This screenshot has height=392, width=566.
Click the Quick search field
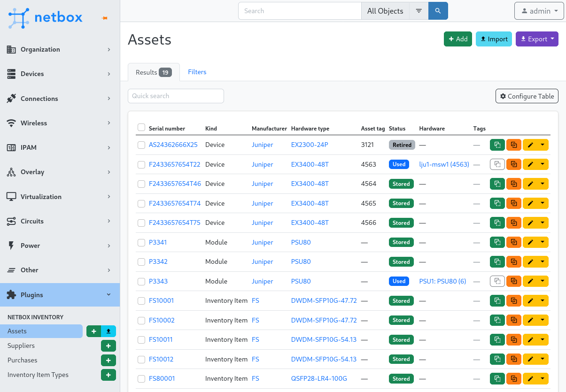point(176,96)
